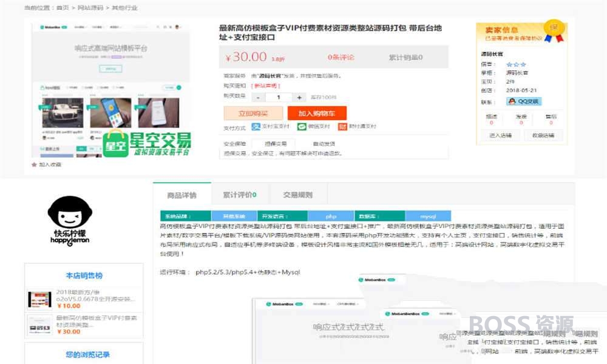607x364 pixels.
Task: Click the main product preview image
Action: (x=110, y=90)
